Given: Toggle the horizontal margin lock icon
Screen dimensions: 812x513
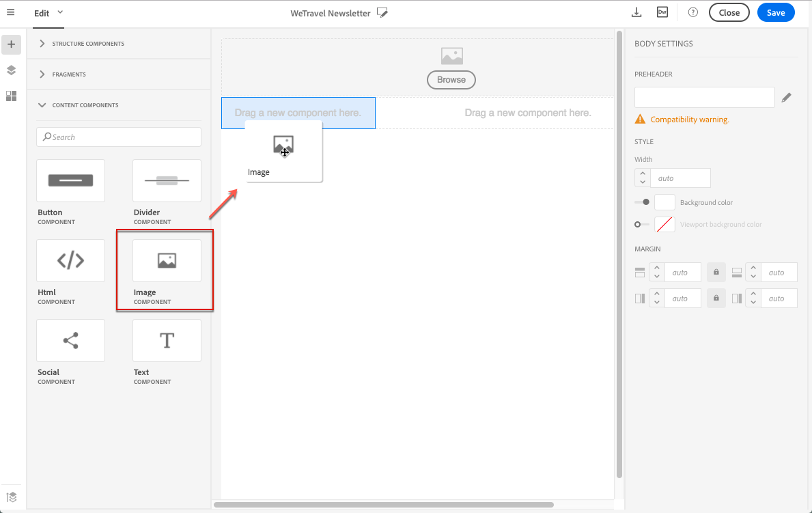Looking at the screenshot, I should point(716,298).
